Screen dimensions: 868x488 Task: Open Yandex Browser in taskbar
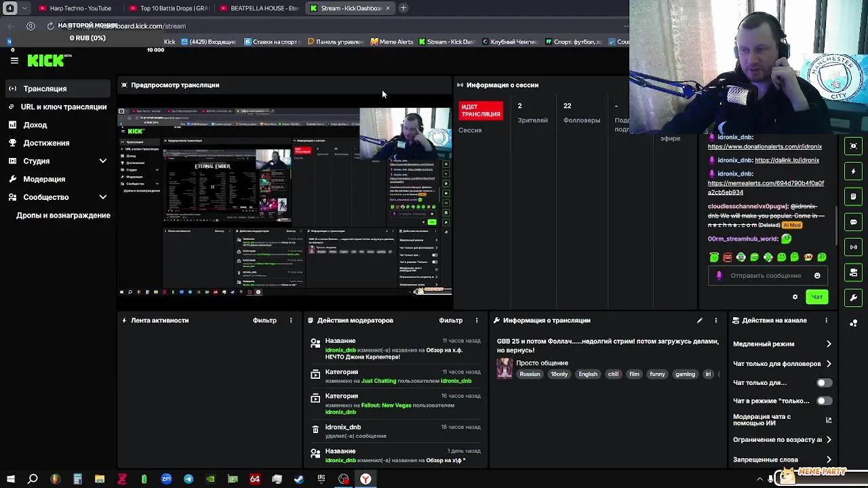point(366,479)
